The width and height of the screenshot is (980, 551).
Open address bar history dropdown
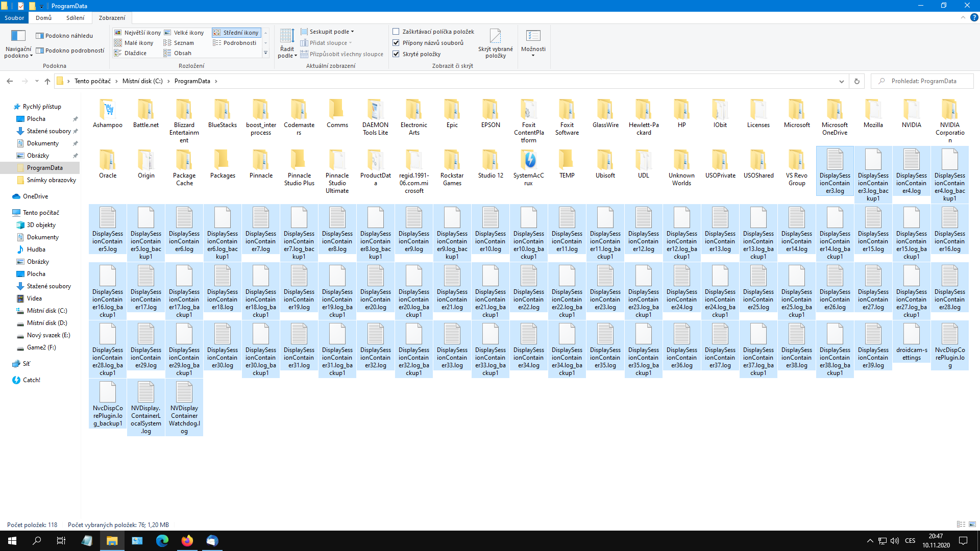(841, 81)
